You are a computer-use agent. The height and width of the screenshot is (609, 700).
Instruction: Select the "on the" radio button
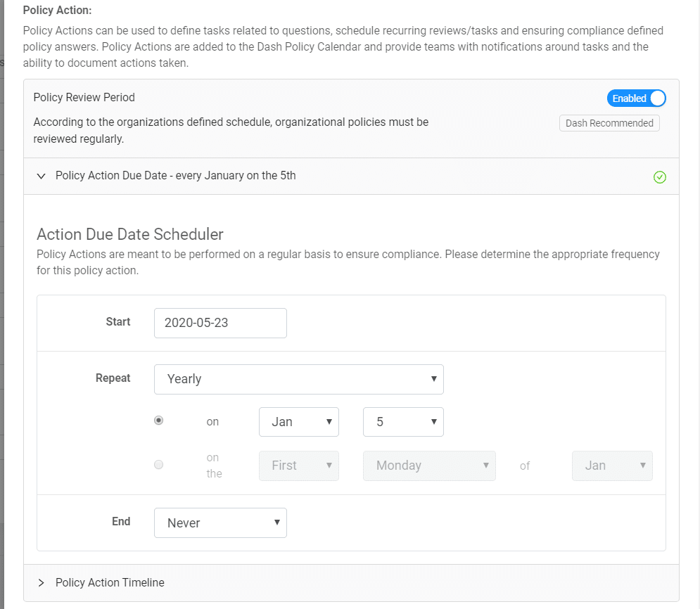click(x=158, y=464)
